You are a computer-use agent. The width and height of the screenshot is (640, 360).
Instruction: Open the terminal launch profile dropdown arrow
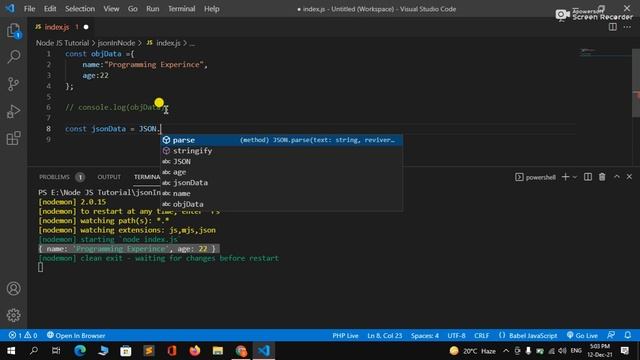click(575, 177)
